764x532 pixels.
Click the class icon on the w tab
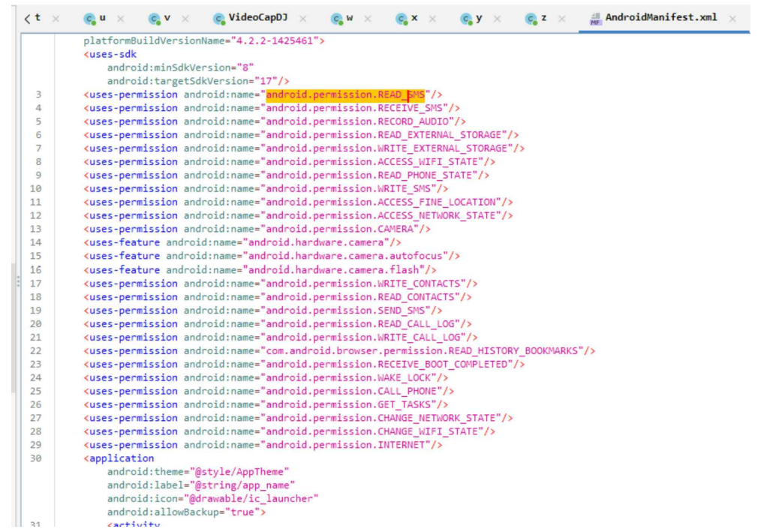(x=337, y=18)
